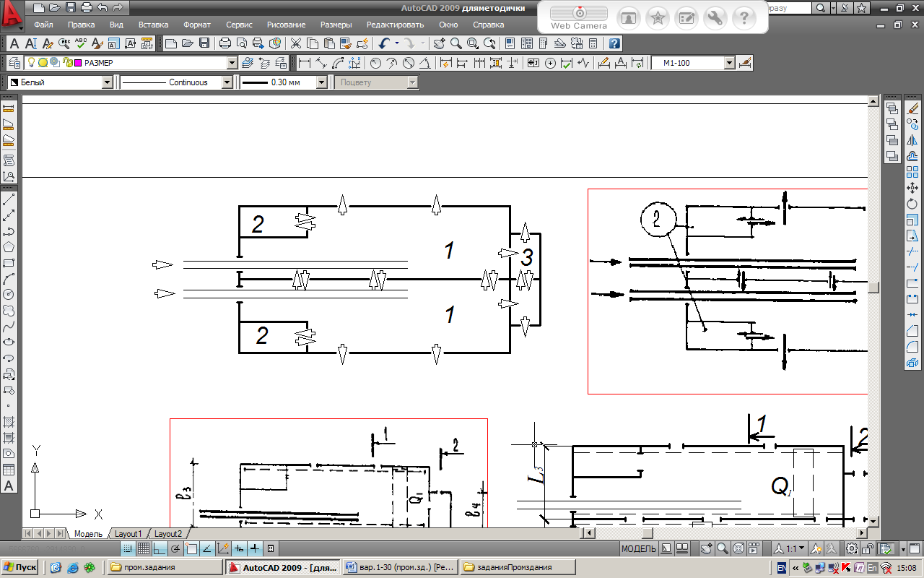Open the Undo history dropdown arrow
This screenshot has height=578, width=924.
397,43
